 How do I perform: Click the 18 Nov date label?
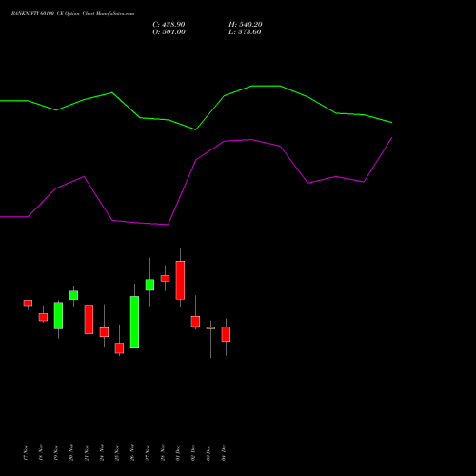click(41, 452)
